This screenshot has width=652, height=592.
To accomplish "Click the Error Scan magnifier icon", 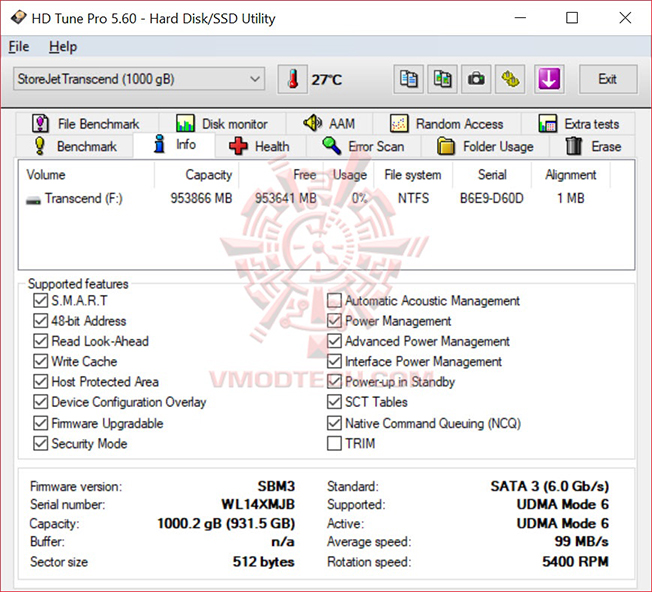I will pyautogui.click(x=331, y=146).
